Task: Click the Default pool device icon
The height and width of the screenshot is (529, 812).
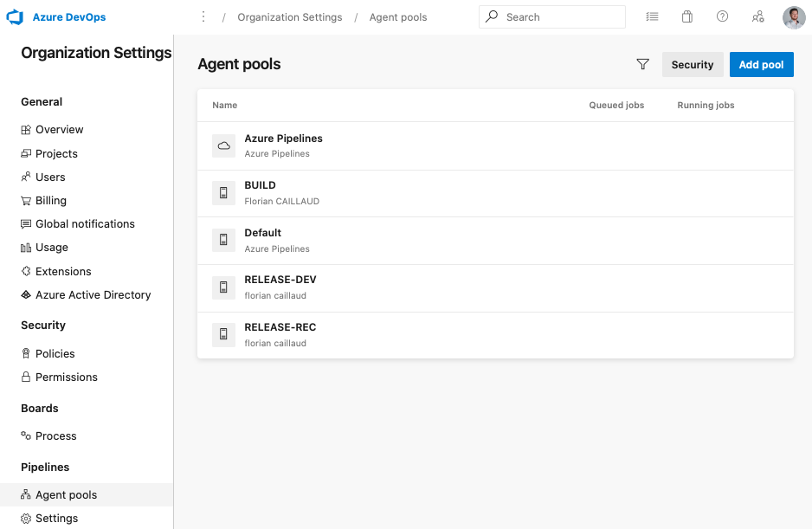Action: 223,240
